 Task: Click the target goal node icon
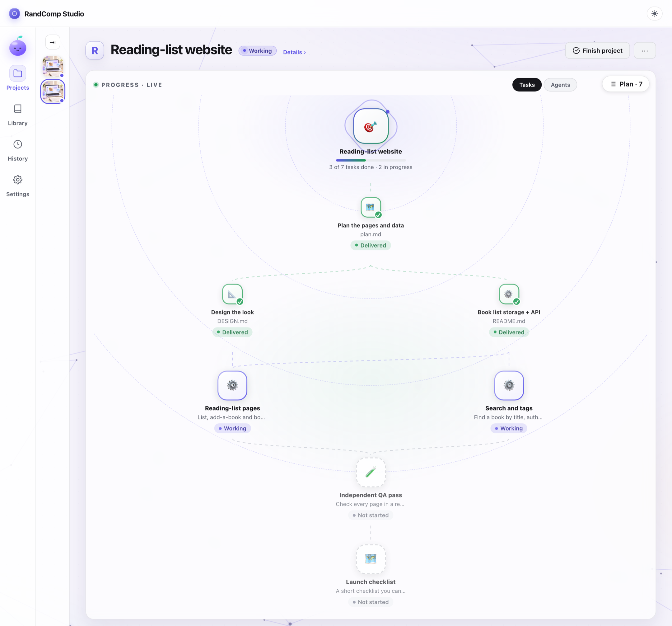[371, 126]
